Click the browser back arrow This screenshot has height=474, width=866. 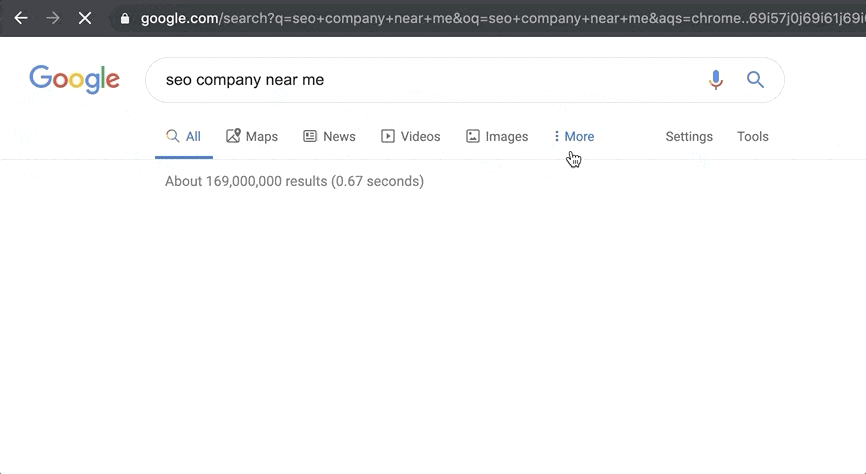pos(21,18)
